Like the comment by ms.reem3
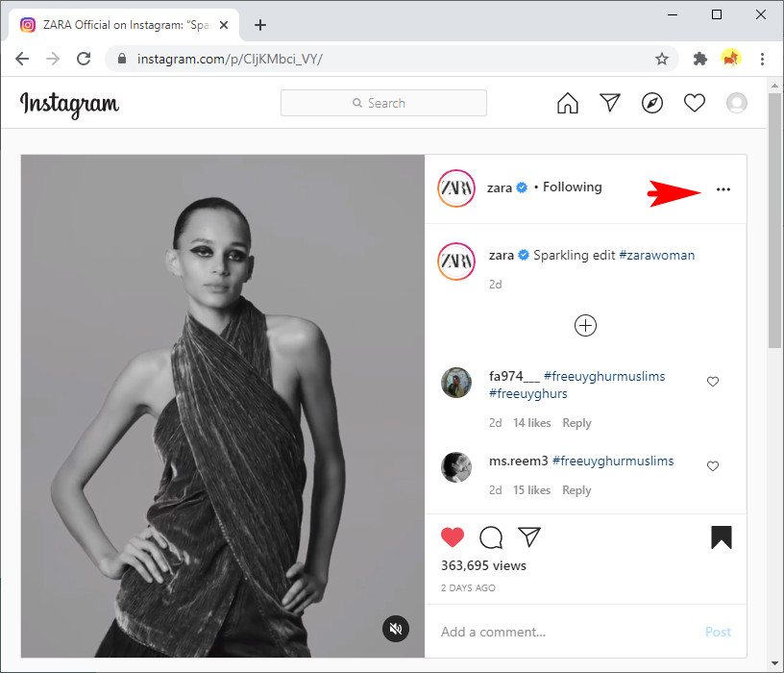Screen dimensions: 784x673 point(713,466)
